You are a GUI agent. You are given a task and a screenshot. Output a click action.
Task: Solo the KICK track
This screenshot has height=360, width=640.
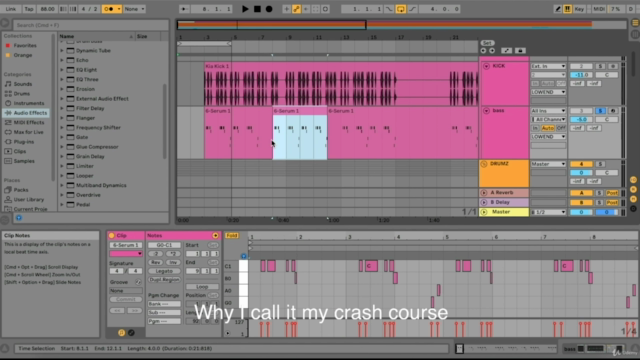(x=600, y=66)
